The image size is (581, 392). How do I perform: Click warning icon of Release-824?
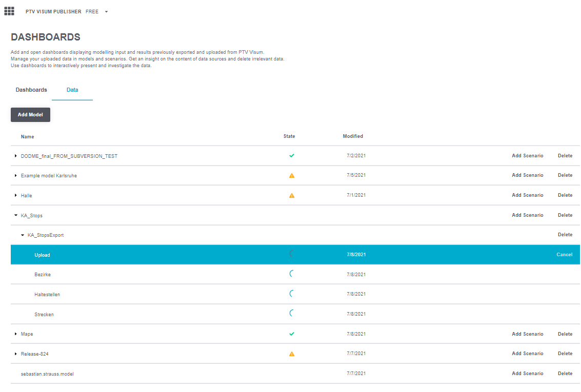pos(292,354)
